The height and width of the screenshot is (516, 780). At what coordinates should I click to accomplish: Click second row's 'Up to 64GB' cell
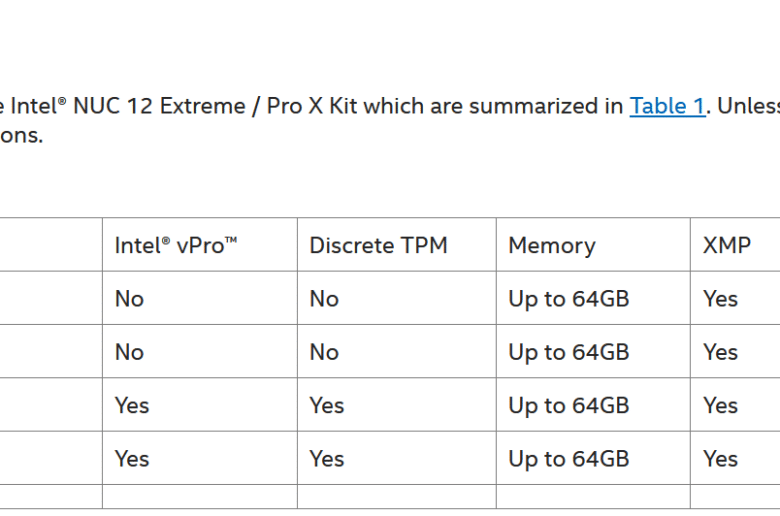coord(593,351)
